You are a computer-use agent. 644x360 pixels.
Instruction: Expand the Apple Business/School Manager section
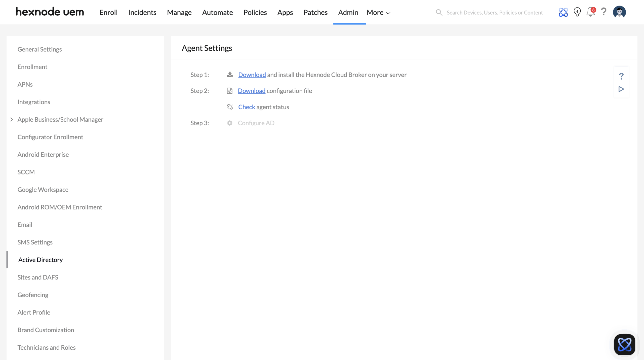pyautogui.click(x=12, y=119)
